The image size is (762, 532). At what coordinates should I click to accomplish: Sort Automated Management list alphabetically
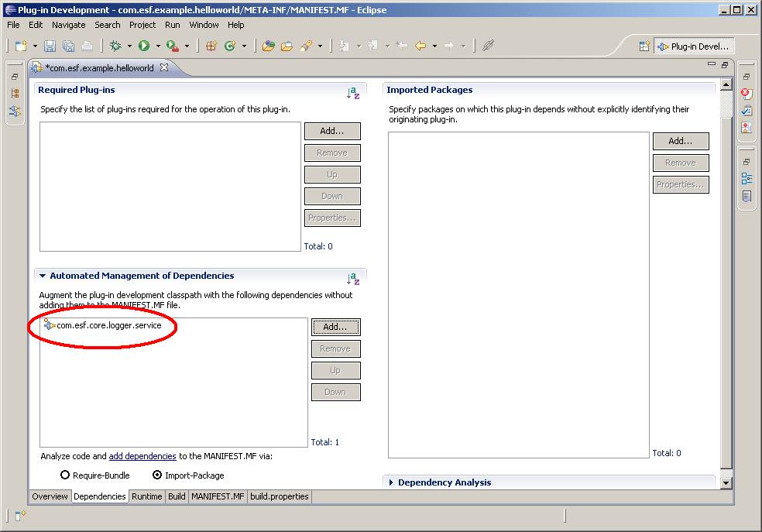click(353, 278)
